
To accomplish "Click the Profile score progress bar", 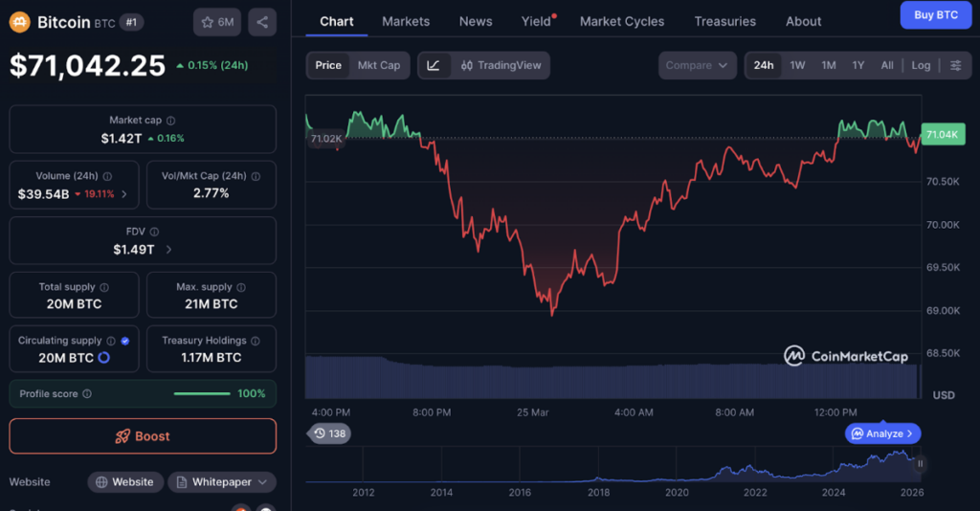I will click(x=202, y=394).
